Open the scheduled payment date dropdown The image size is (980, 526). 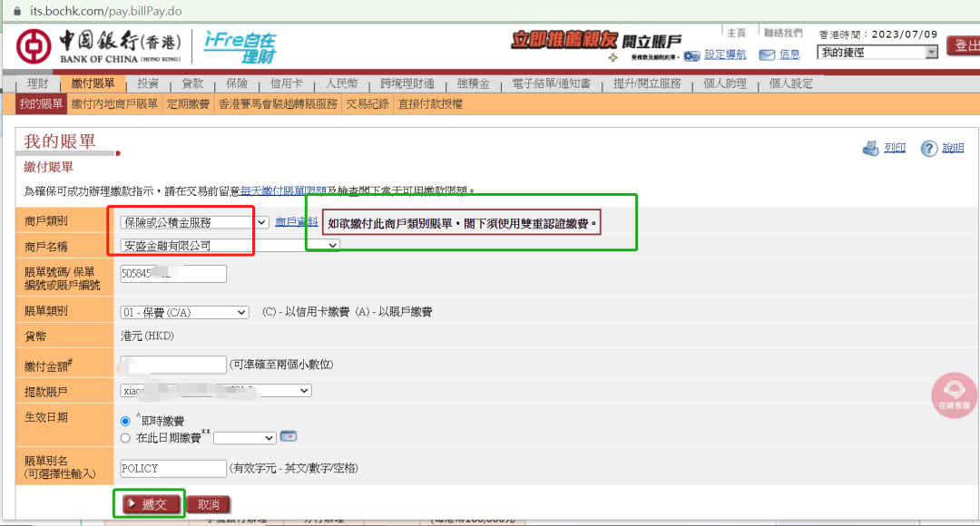[244, 438]
